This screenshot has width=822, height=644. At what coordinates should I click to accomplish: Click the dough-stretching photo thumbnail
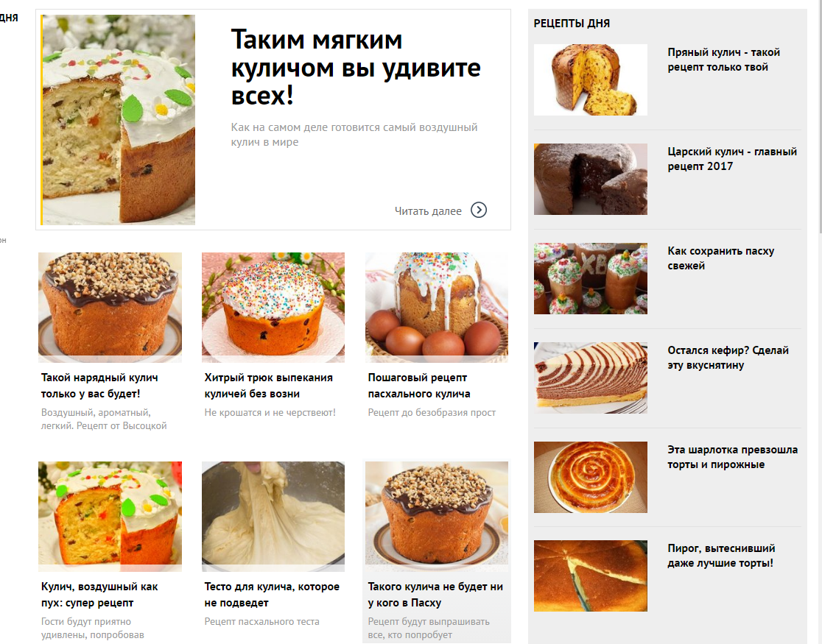(273, 516)
